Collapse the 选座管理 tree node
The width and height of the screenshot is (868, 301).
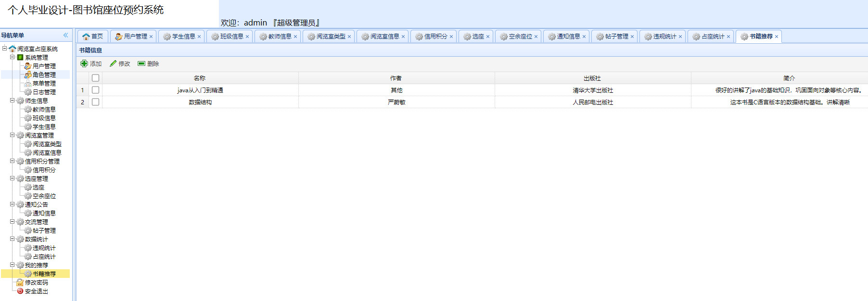pos(13,178)
